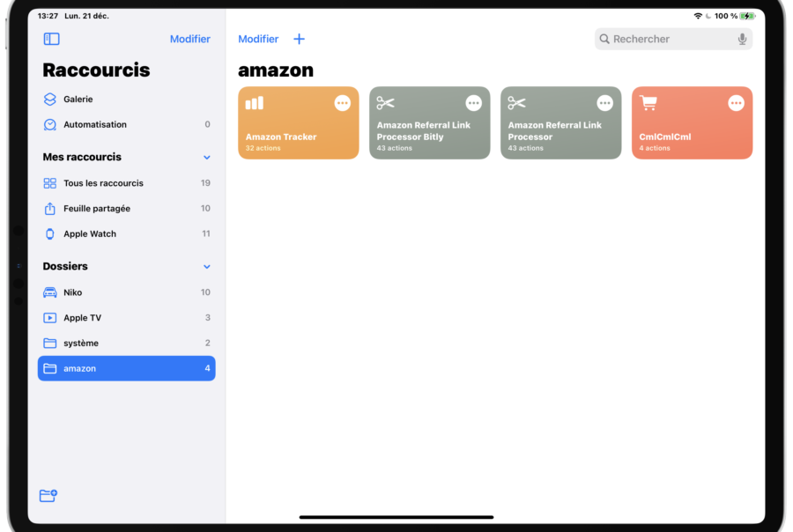The height and width of the screenshot is (532, 793).
Task: Tap Modifier above the amazon folder title
Action: click(x=258, y=39)
